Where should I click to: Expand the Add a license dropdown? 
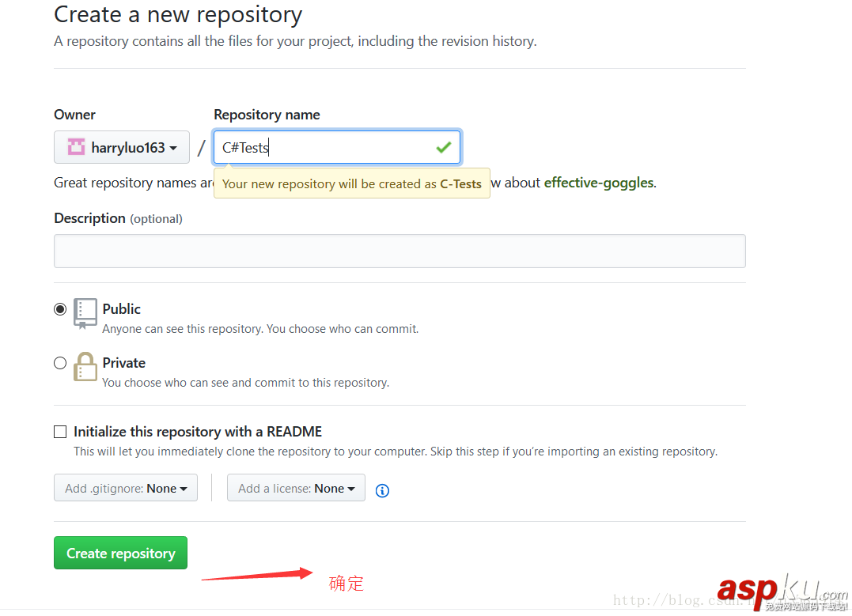pos(296,488)
